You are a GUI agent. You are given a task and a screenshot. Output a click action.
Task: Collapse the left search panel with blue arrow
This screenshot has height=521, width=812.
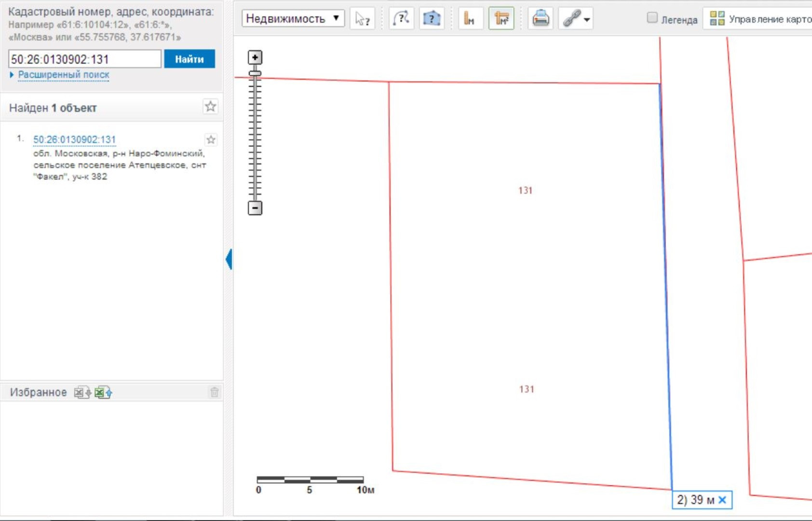[229, 259]
